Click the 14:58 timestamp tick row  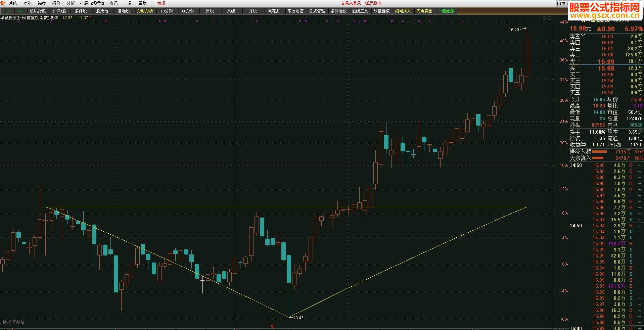pos(606,165)
